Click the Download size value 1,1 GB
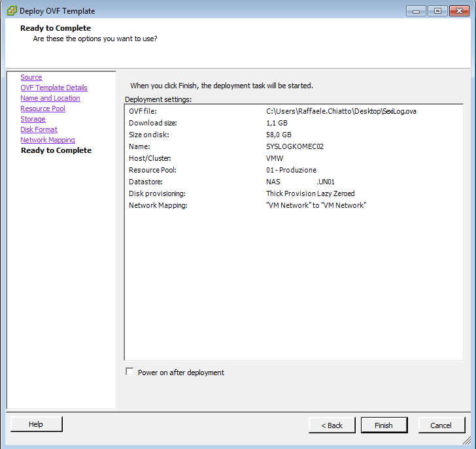Screen dimensions: 476x449 tap(277, 123)
